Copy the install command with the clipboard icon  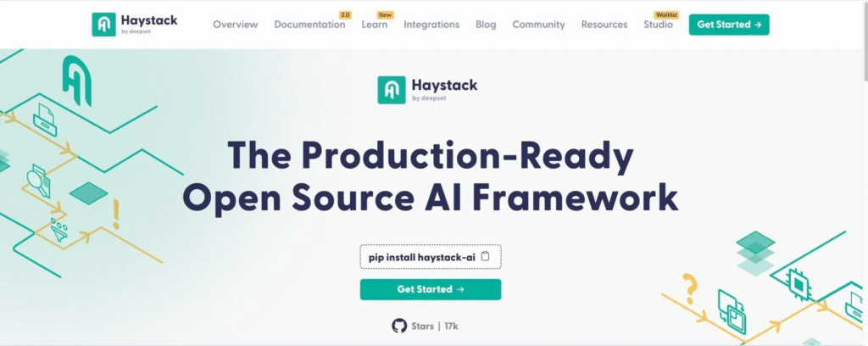coord(486,256)
